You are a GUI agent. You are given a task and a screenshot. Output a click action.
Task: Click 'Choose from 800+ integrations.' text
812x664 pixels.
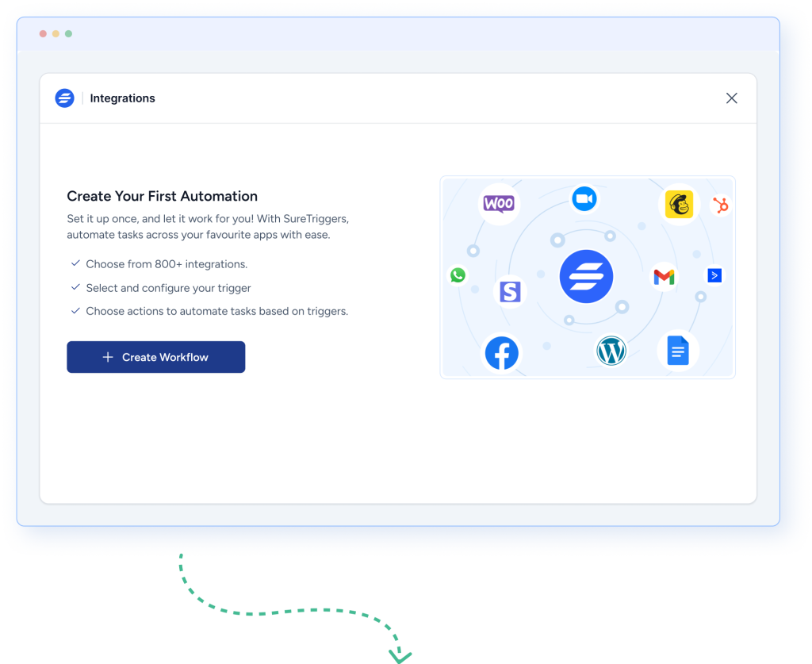[167, 264]
